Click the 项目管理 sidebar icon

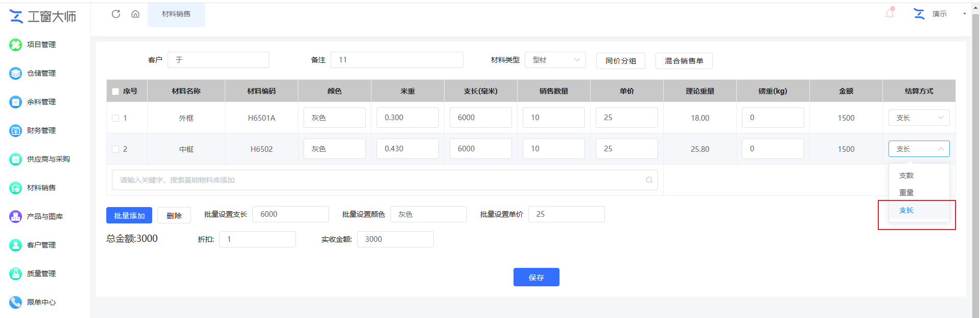pyautogui.click(x=16, y=44)
